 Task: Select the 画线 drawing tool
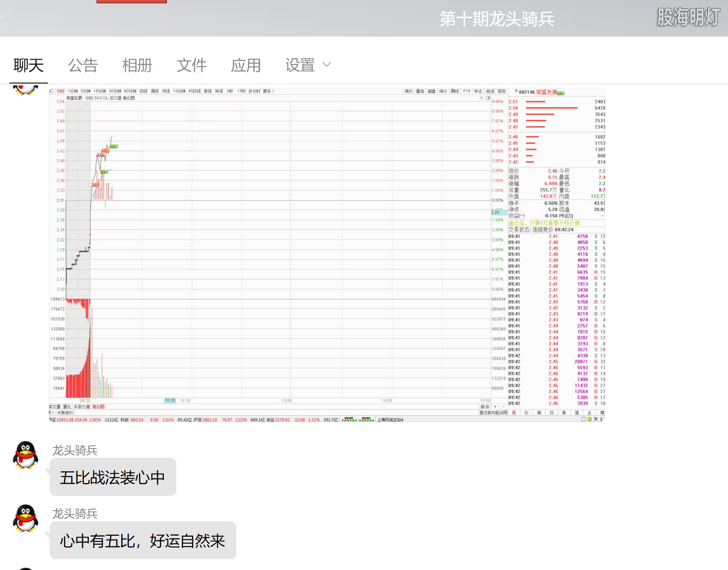point(454,91)
